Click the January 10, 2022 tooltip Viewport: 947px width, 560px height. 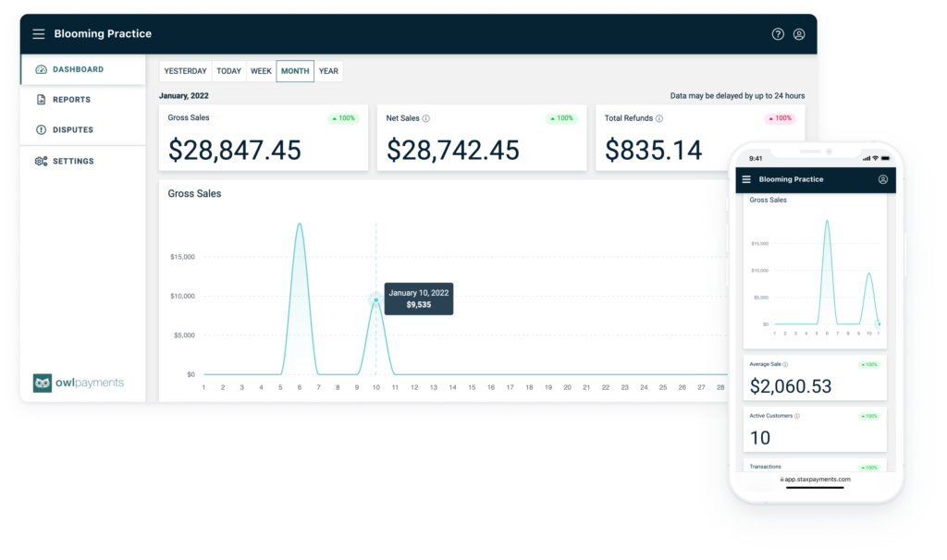tap(419, 298)
